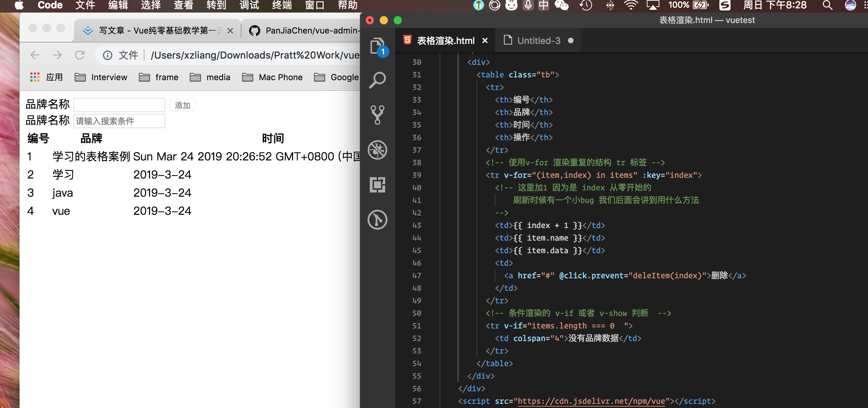Close the 表格渲染.html editor tab
Viewport: 868px width, 408px height.
485,40
